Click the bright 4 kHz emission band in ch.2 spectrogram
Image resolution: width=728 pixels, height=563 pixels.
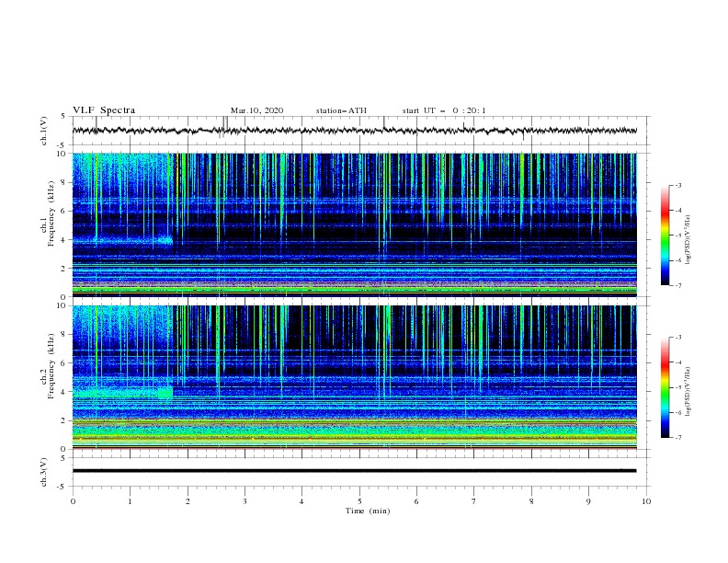122,393
